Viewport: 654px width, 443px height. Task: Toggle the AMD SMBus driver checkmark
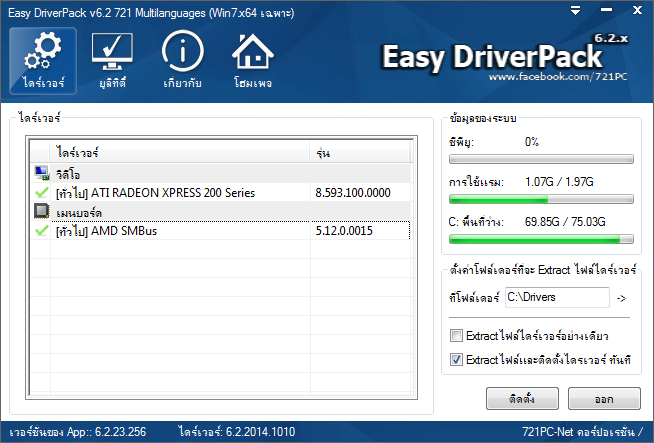(x=41, y=230)
